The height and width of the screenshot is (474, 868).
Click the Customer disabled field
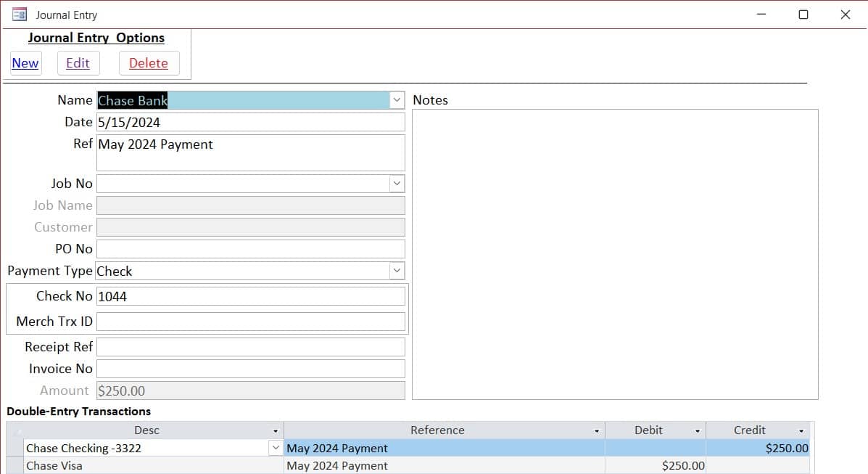click(x=251, y=226)
